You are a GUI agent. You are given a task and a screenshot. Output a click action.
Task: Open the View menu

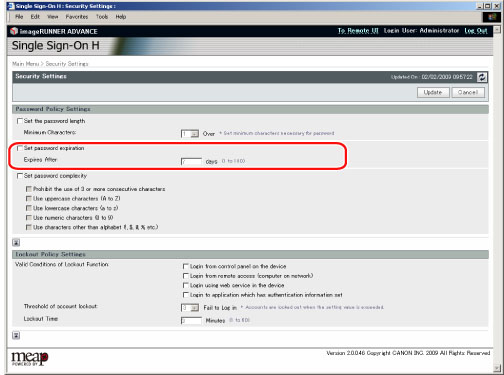point(53,17)
